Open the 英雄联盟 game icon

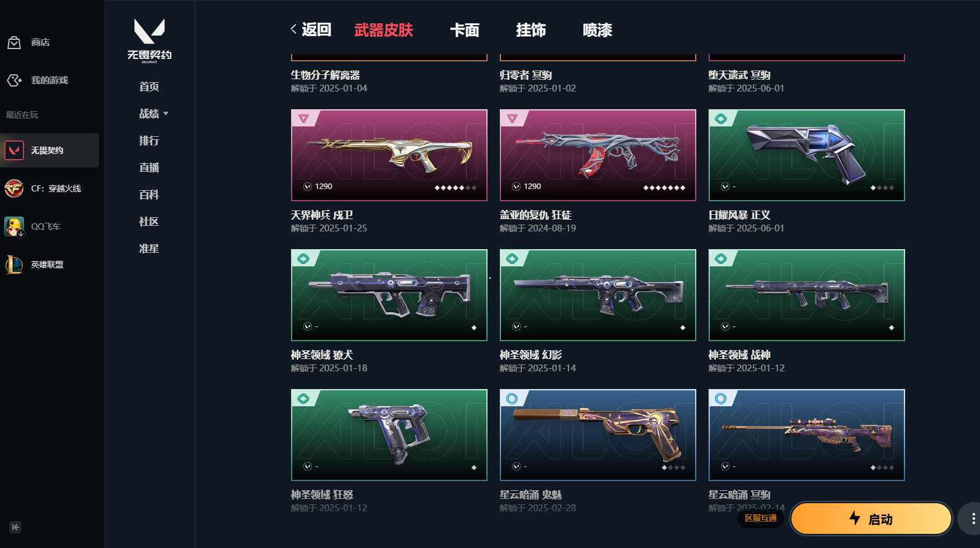coord(14,264)
